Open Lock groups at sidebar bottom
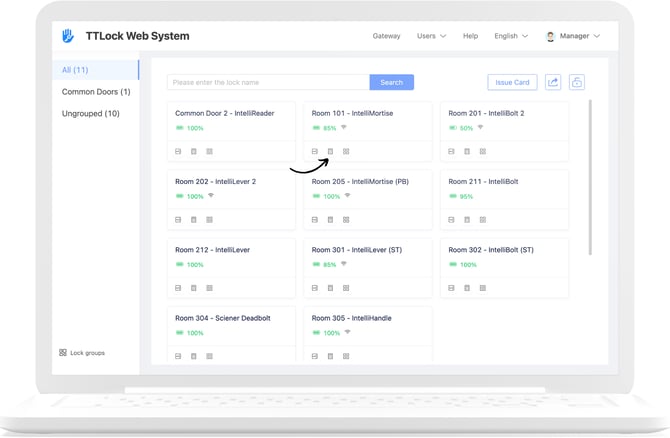The height and width of the screenshot is (438, 670). pos(82,353)
